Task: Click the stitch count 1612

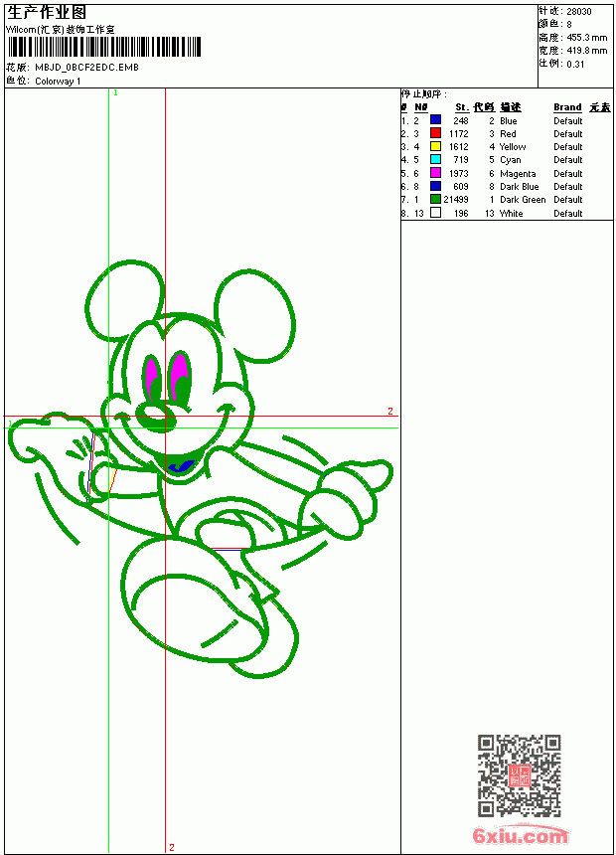Action: tap(458, 147)
